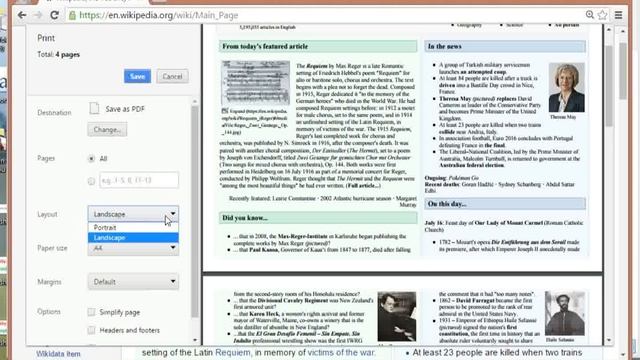Click the up arrow of the settings scrollbar
This screenshot has height=360, width=640.
coord(195,101)
